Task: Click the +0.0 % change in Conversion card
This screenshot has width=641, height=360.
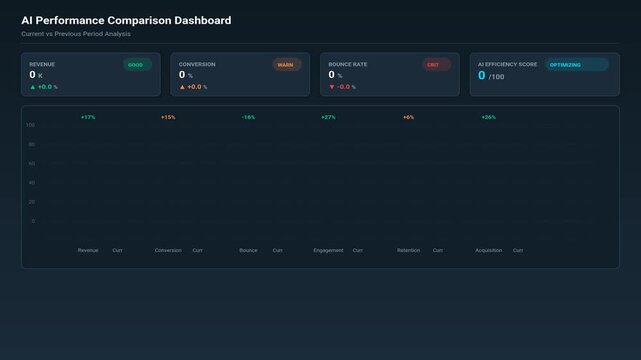Action: click(x=197, y=87)
